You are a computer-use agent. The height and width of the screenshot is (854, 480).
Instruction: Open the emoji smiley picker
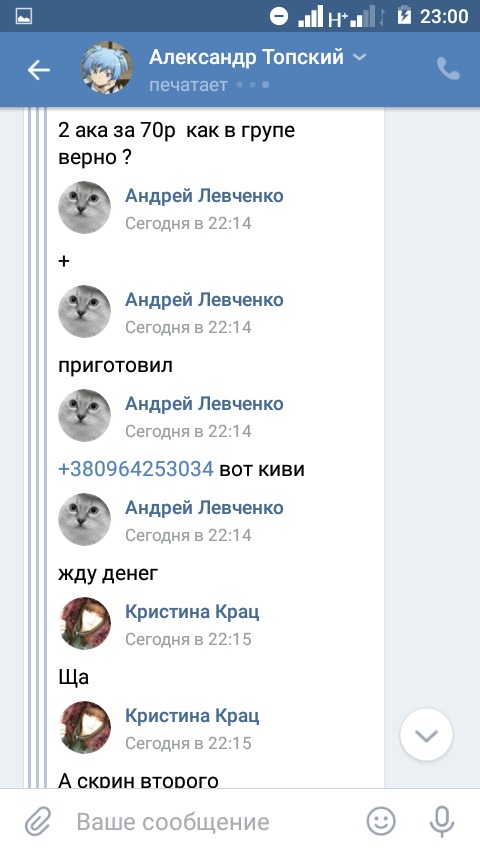tap(380, 822)
